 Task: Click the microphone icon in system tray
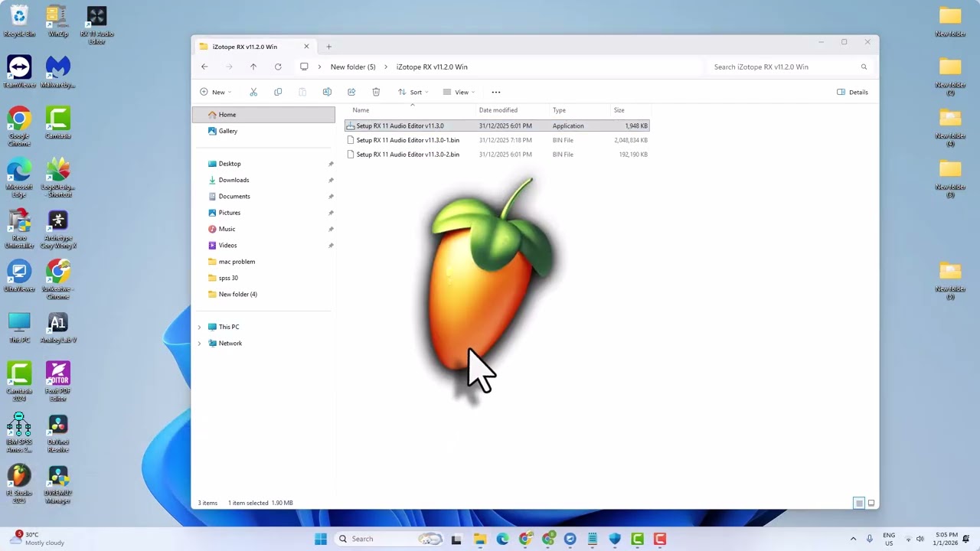[869, 539]
